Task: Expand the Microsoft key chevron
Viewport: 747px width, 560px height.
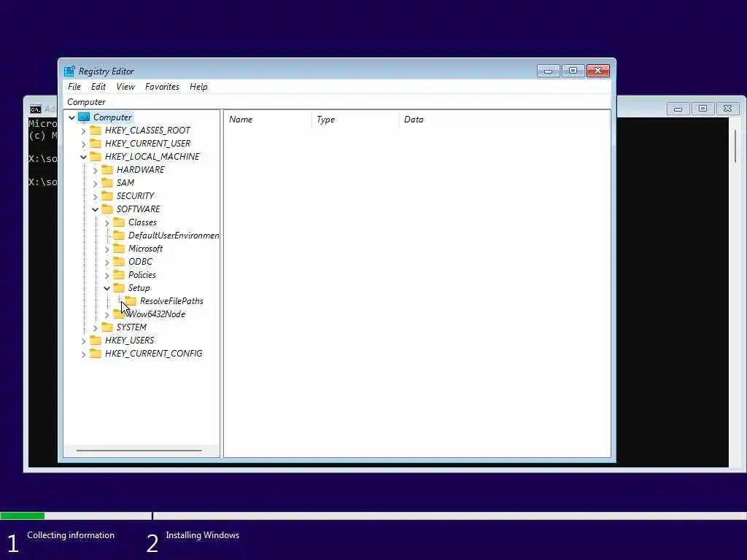Action: point(107,249)
